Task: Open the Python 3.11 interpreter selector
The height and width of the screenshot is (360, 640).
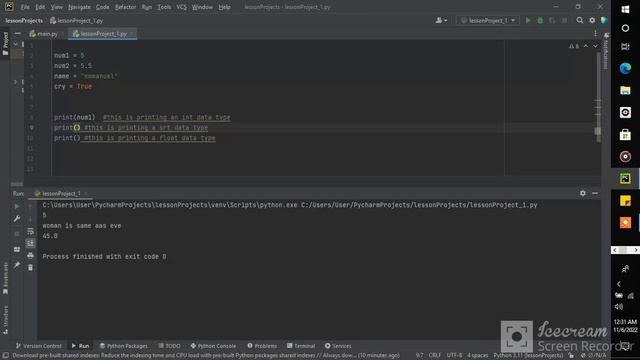Action: pos(528,355)
